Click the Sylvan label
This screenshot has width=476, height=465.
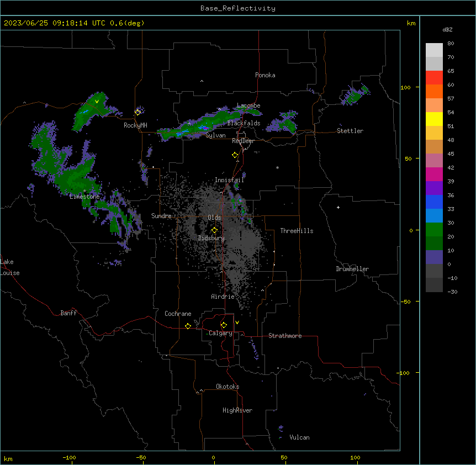point(215,135)
